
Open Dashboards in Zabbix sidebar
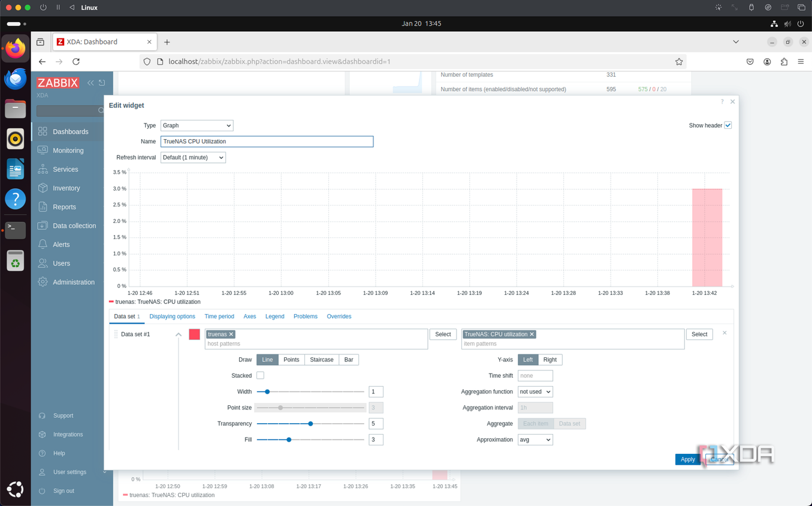pyautogui.click(x=70, y=131)
